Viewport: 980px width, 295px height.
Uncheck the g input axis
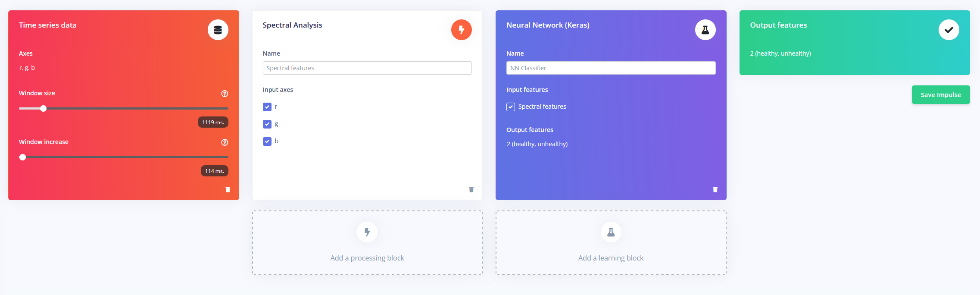click(x=267, y=124)
